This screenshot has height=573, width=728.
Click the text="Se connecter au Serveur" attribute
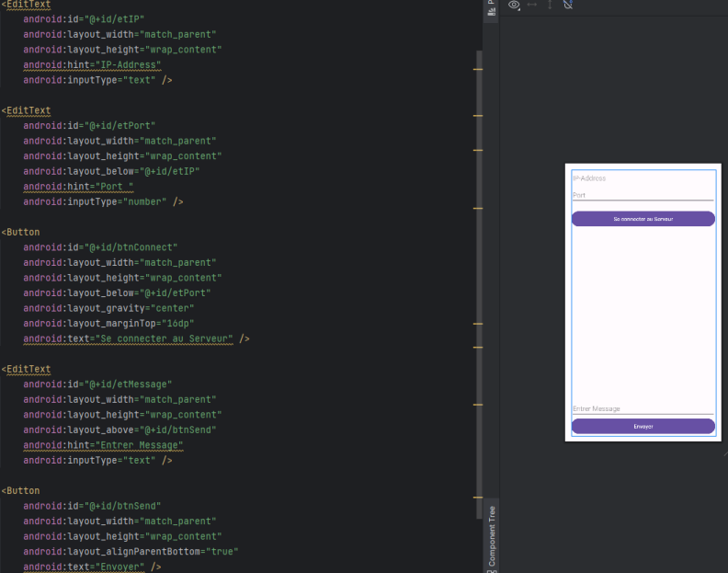[128, 338]
